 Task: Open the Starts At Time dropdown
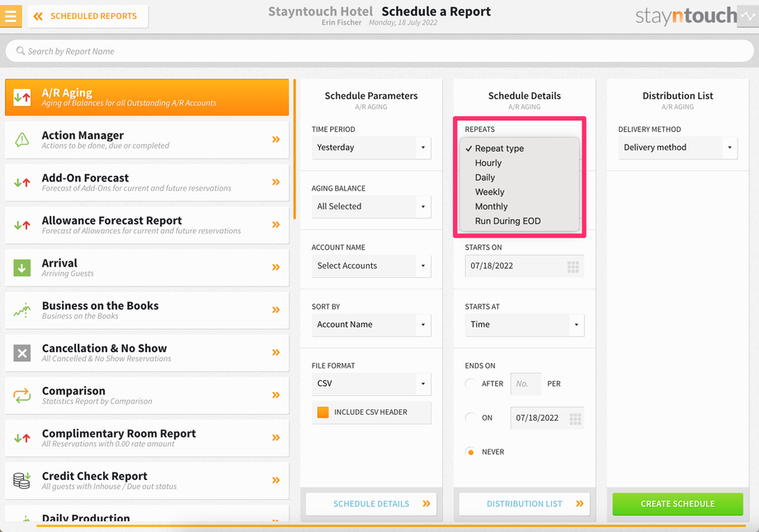[524, 325]
